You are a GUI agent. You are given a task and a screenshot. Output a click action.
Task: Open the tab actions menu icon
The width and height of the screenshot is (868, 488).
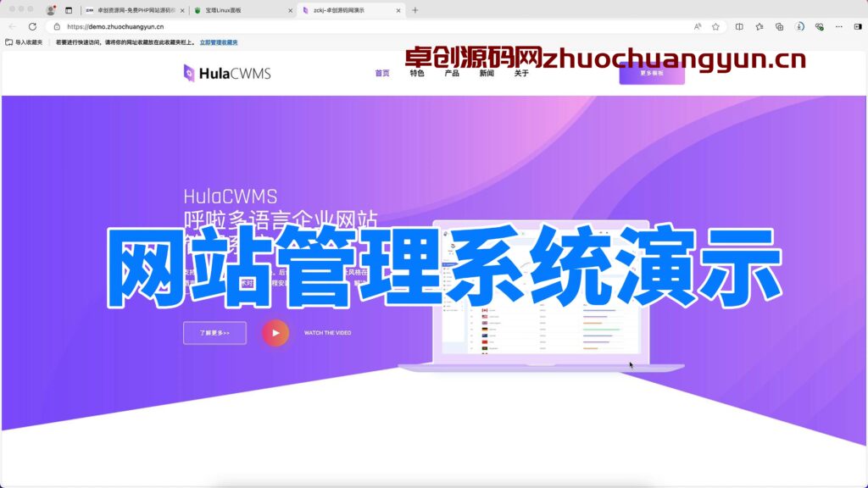pyautogui.click(x=69, y=10)
